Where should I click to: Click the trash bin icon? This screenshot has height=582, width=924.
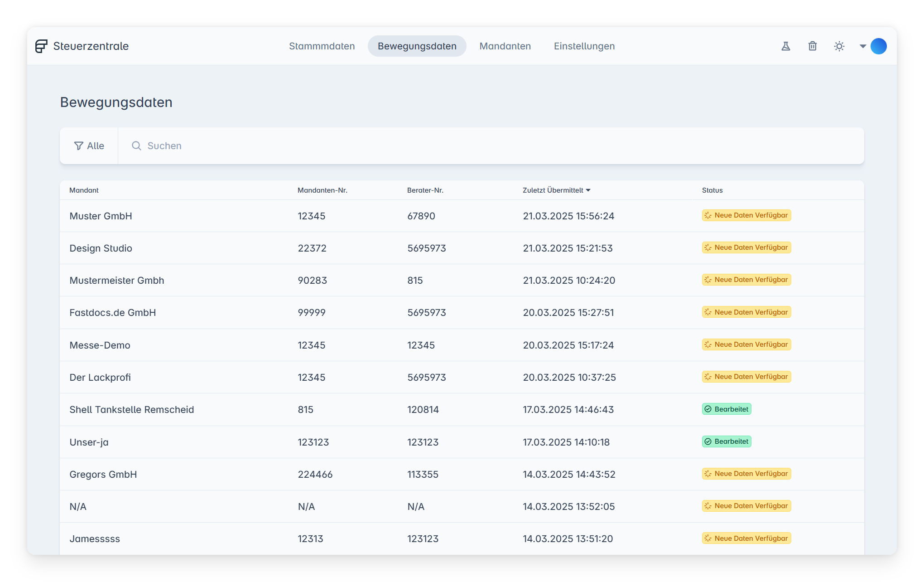813,46
